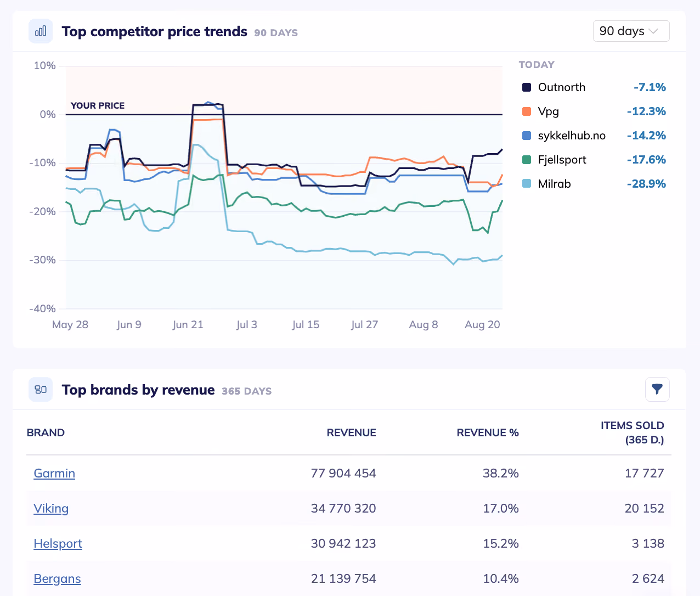Click the Jul 15 x-axis date label

[x=306, y=324]
